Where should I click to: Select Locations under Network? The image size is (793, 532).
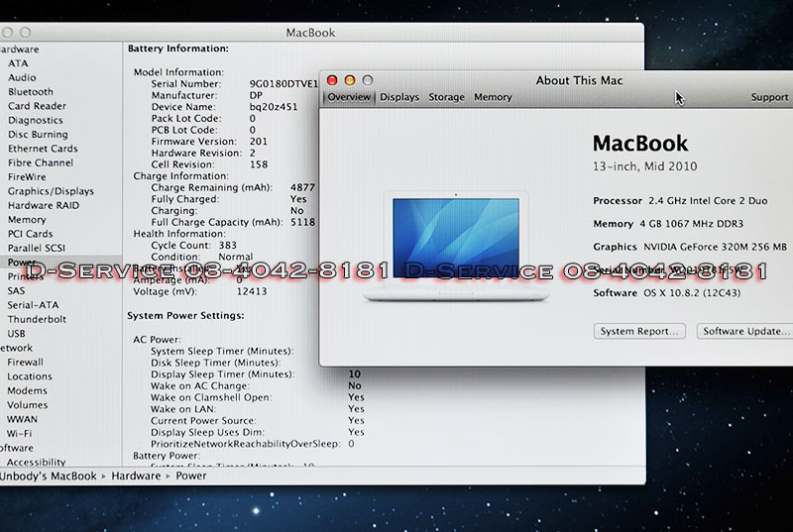(30, 376)
